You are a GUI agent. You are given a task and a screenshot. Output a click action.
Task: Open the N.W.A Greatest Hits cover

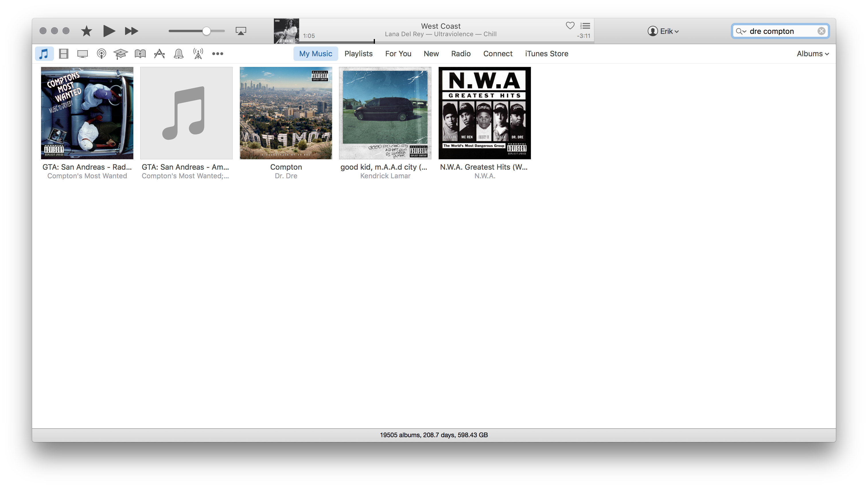484,113
